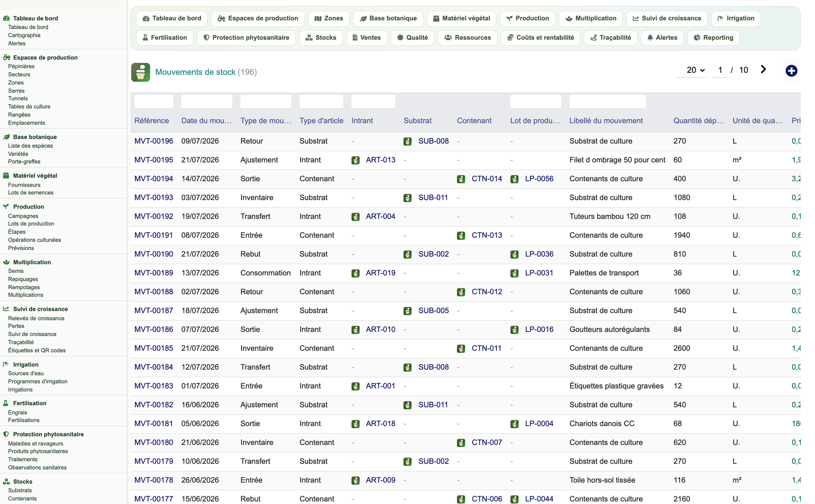Click the icon beside LP-0016 in row MVT-00186
815x504 pixels.
tap(515, 330)
